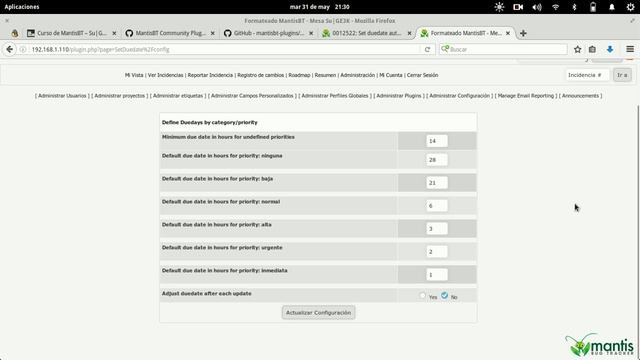The width and height of the screenshot is (640, 360).
Task: Select No for Adjust duedate after each update
Action: (x=444, y=296)
